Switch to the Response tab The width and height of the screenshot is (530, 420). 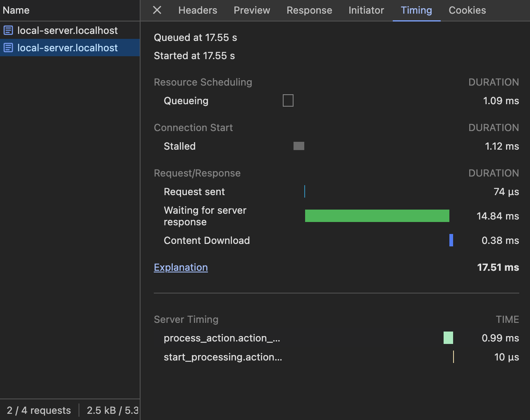click(x=309, y=10)
